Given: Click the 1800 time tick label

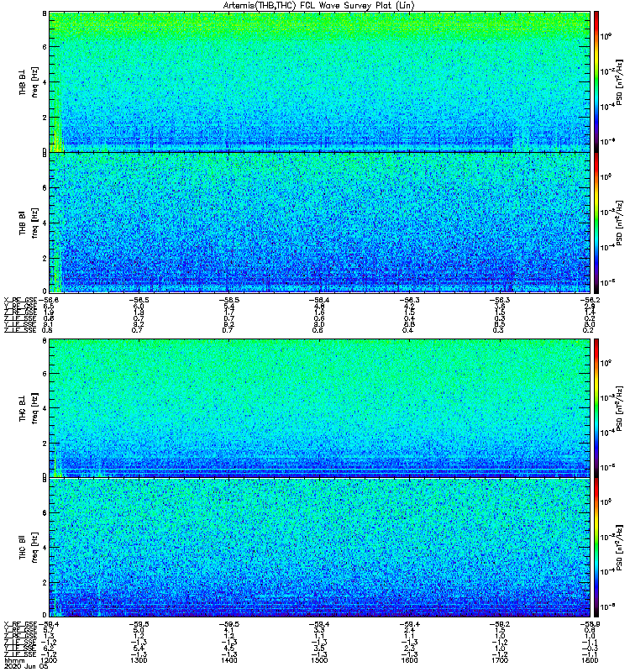Looking at the screenshot, I should [590, 660].
